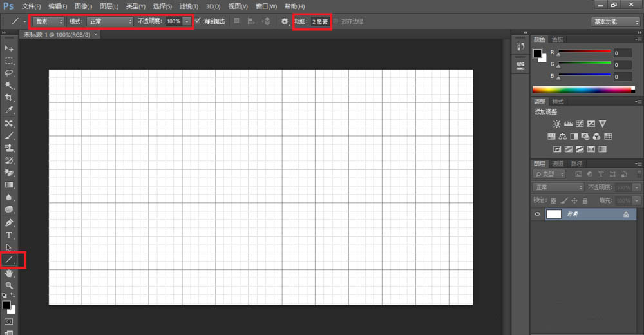Select the Patch healing tool
The image size is (644, 335).
8,123
